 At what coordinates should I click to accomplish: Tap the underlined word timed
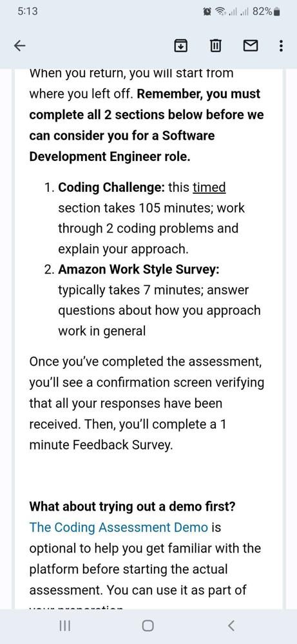coord(209,187)
